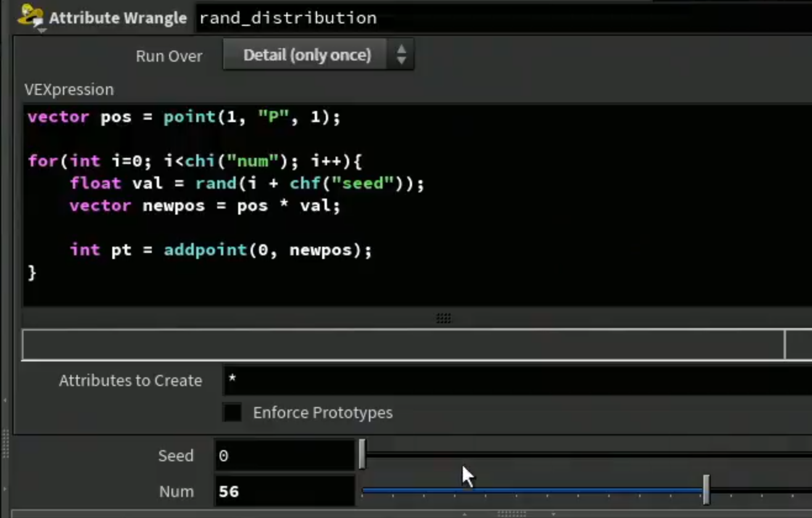Click the Attribute Wrangle title text
The height and width of the screenshot is (518, 812).
118,18
